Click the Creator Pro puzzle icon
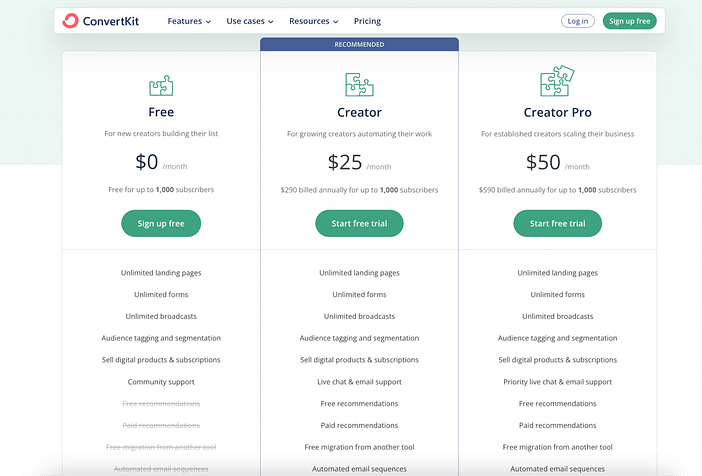The image size is (702, 476). coord(557,81)
